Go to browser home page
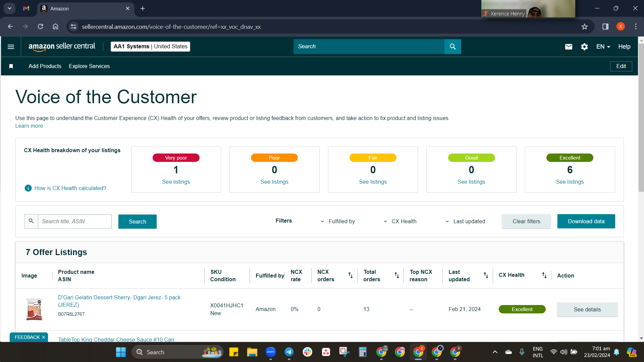The height and width of the screenshot is (362, 644). tap(56, 26)
